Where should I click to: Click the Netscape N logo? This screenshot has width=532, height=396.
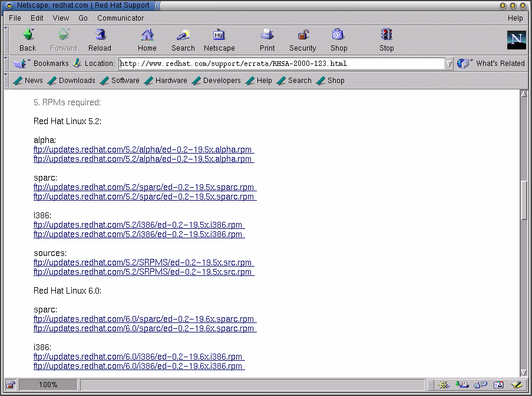point(517,40)
